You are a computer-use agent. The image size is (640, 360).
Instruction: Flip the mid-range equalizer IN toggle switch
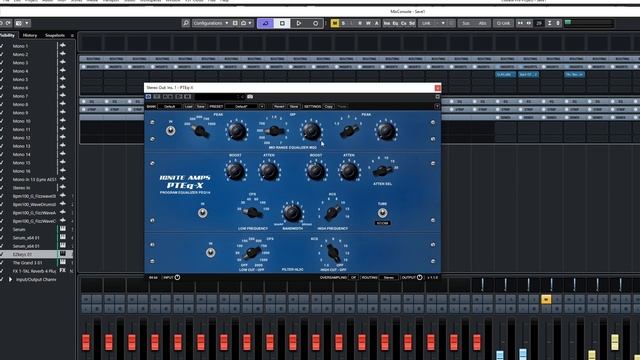[x=171, y=130]
